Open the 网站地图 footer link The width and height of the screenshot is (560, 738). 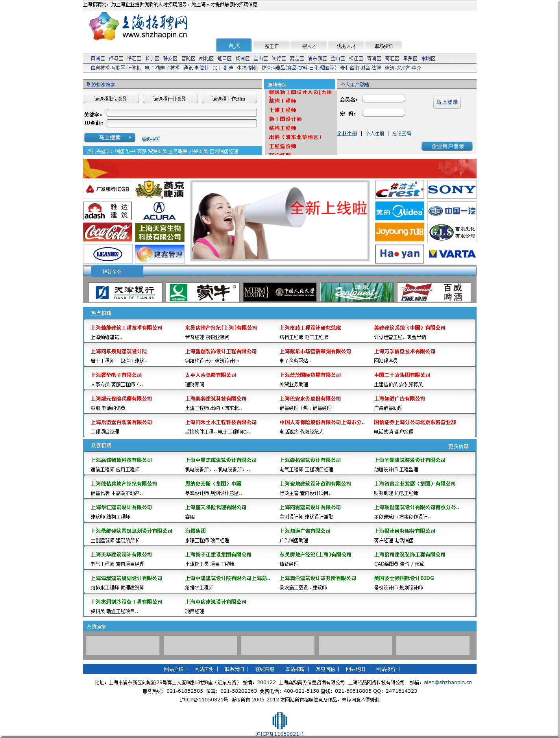[x=355, y=669]
